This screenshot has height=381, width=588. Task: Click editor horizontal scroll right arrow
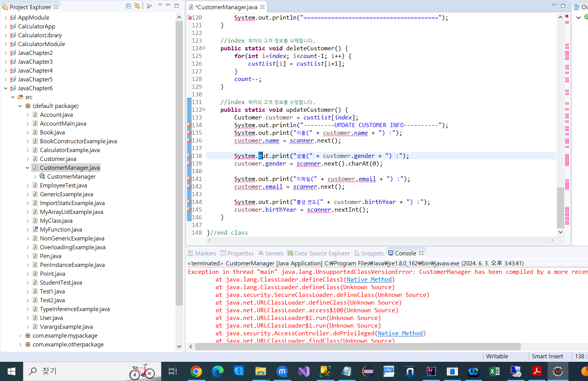click(552, 240)
